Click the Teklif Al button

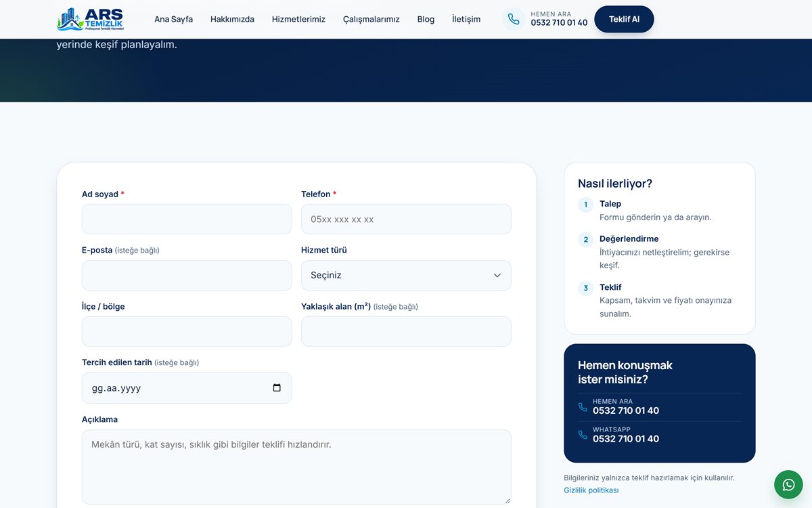pos(624,19)
